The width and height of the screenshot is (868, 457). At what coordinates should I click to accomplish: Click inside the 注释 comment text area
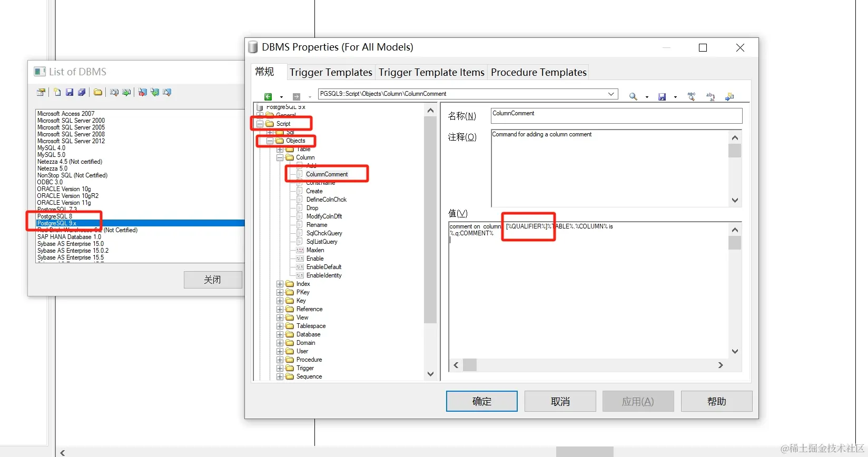pyautogui.click(x=609, y=168)
